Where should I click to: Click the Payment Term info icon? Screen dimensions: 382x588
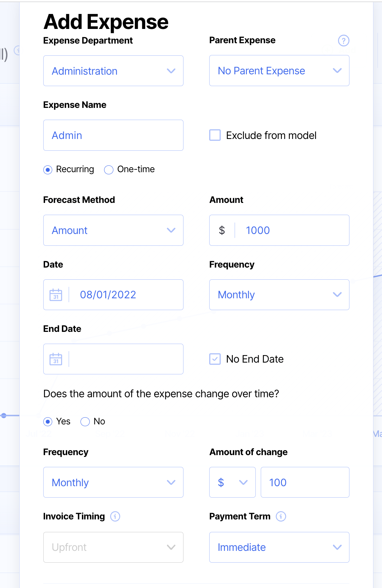281,516
